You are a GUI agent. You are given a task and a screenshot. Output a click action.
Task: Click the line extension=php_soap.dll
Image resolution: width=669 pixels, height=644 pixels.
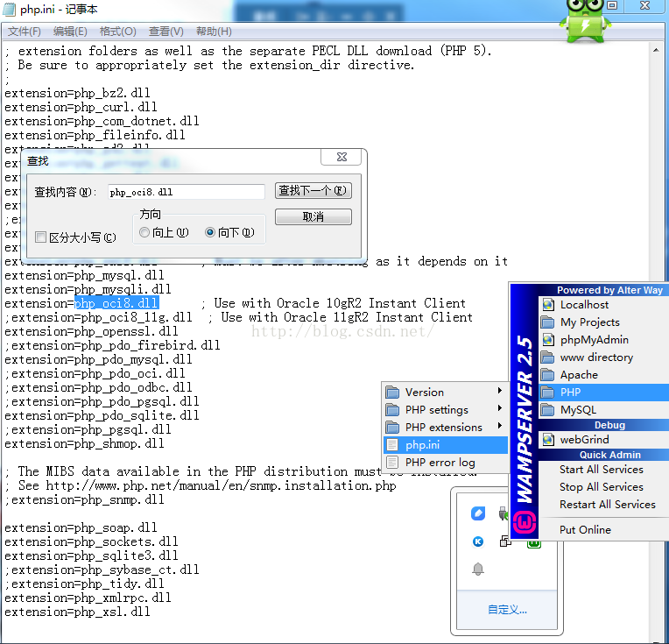(x=81, y=527)
